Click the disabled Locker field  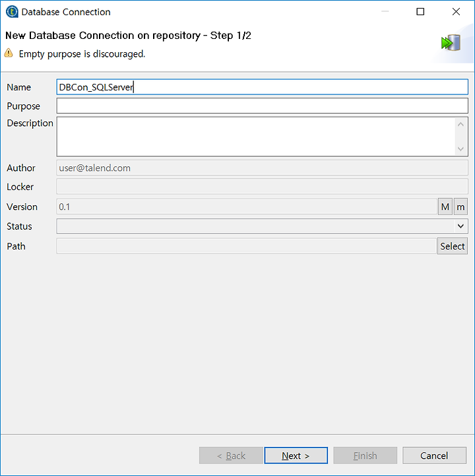[x=262, y=186]
